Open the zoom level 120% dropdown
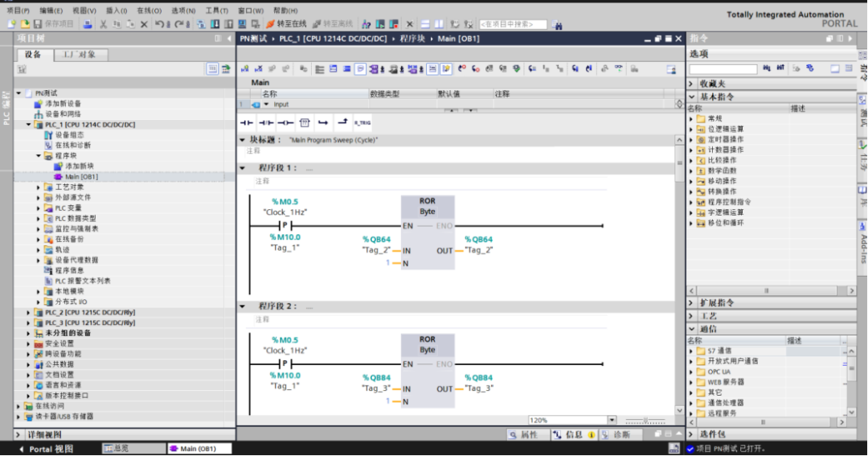The width and height of the screenshot is (868, 456). coord(612,421)
